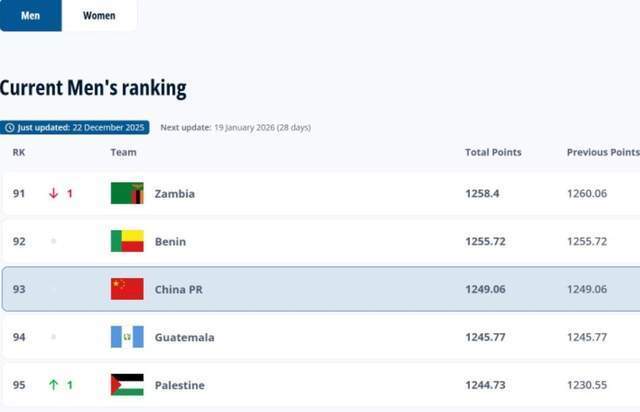Screen dimensions: 640x412
Task: Open the Benin team link
Action: pos(170,241)
